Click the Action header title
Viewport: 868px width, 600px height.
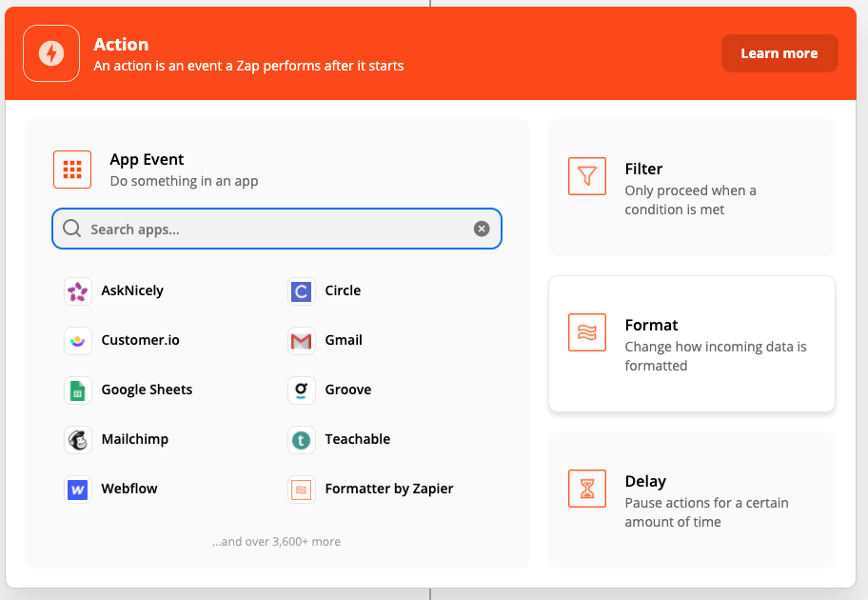[x=121, y=45]
